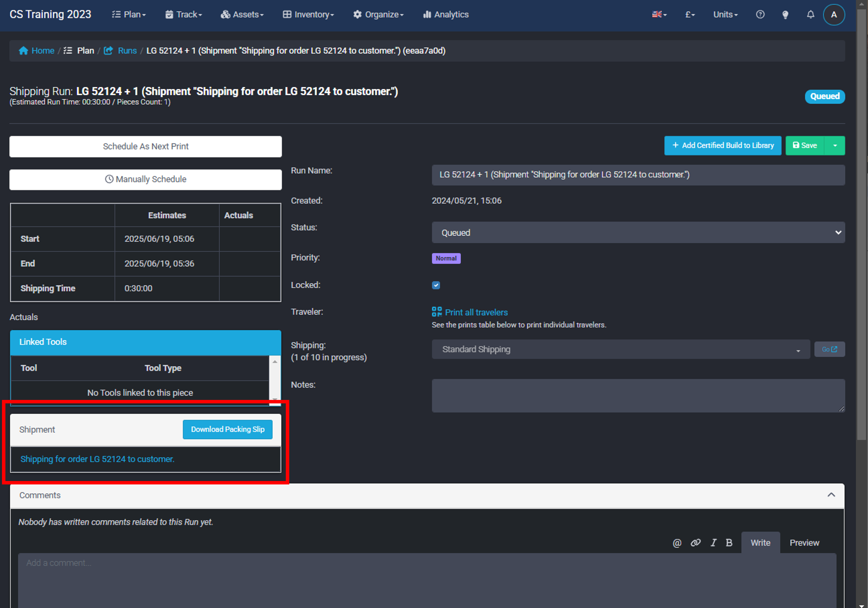Insert link using the chain icon

(695, 543)
